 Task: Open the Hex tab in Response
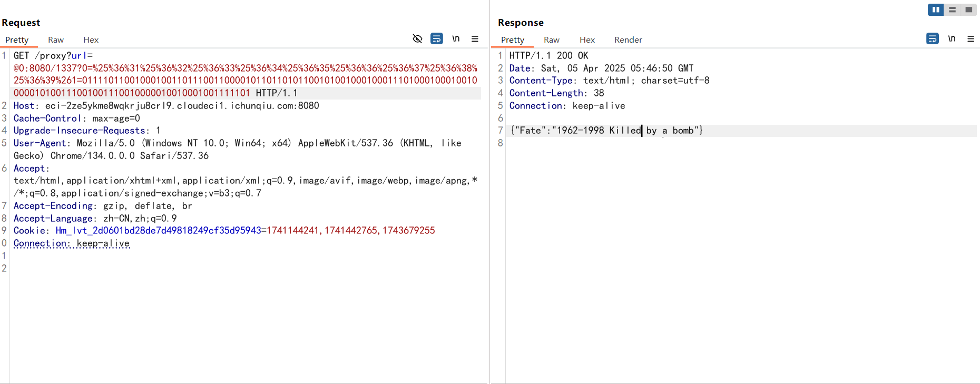(587, 40)
